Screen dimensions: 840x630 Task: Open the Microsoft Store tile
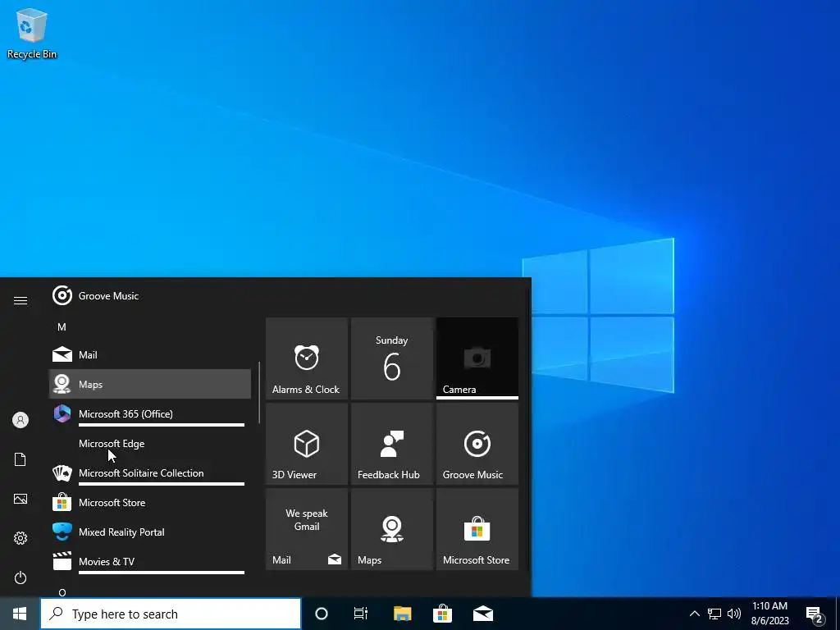click(x=477, y=529)
